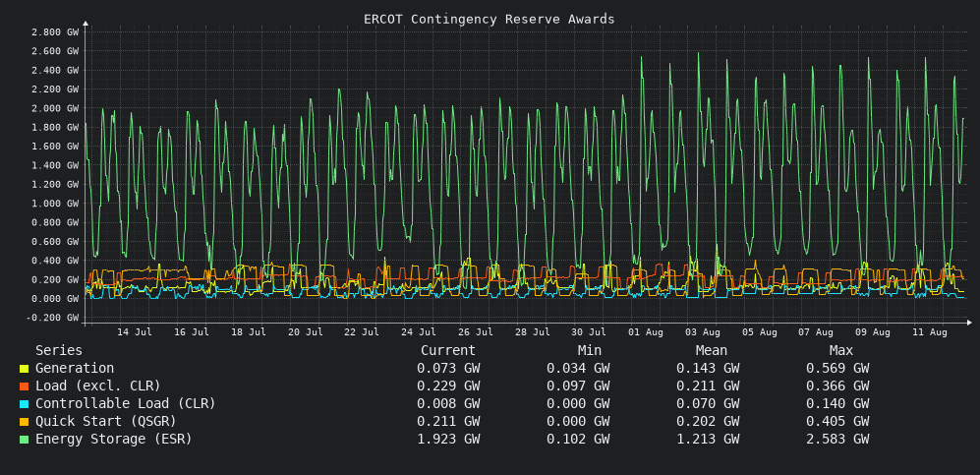This screenshot has width=980, height=475.
Task: Click the -0.200 GW y-axis label
Action: click(52, 318)
